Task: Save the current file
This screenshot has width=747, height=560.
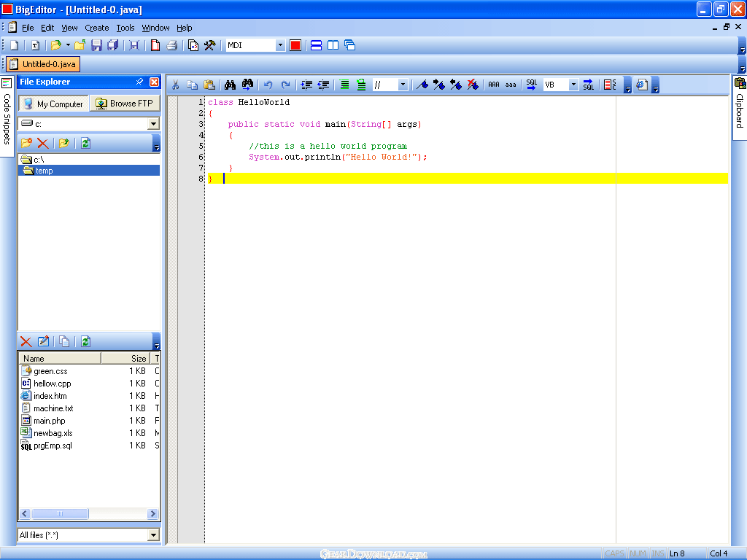Action: click(x=97, y=45)
